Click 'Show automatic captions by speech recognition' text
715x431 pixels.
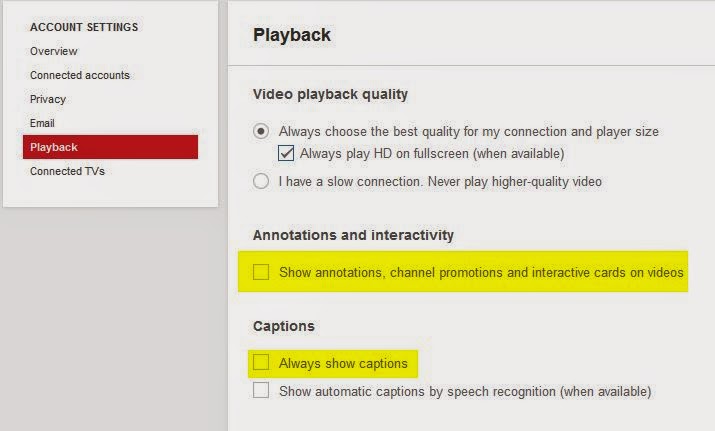pos(465,391)
